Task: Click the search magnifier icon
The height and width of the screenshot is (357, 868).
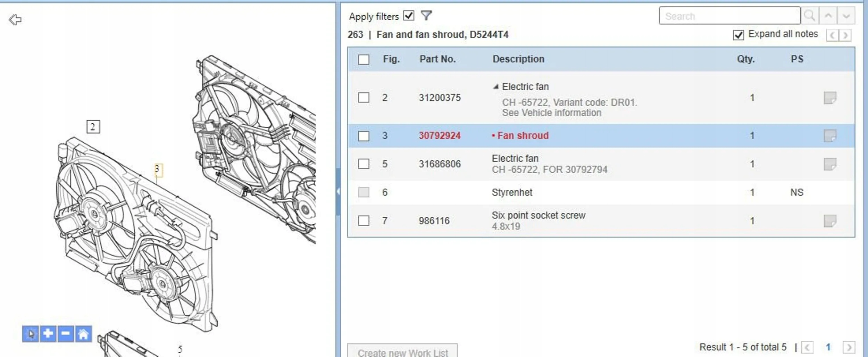Action: [810, 16]
